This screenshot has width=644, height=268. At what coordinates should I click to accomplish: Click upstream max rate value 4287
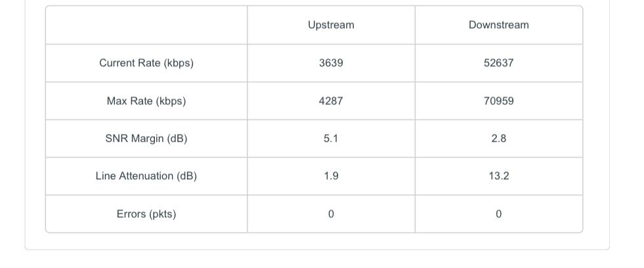[331, 101]
